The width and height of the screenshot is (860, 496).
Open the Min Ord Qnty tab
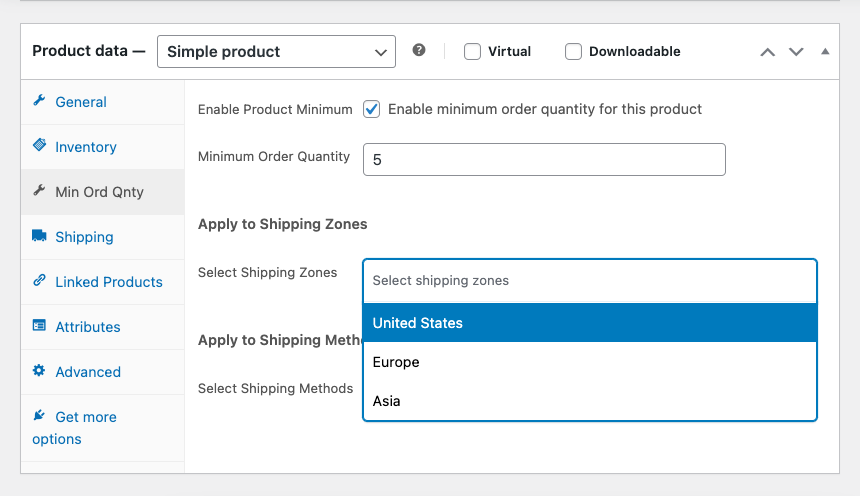coord(99,192)
